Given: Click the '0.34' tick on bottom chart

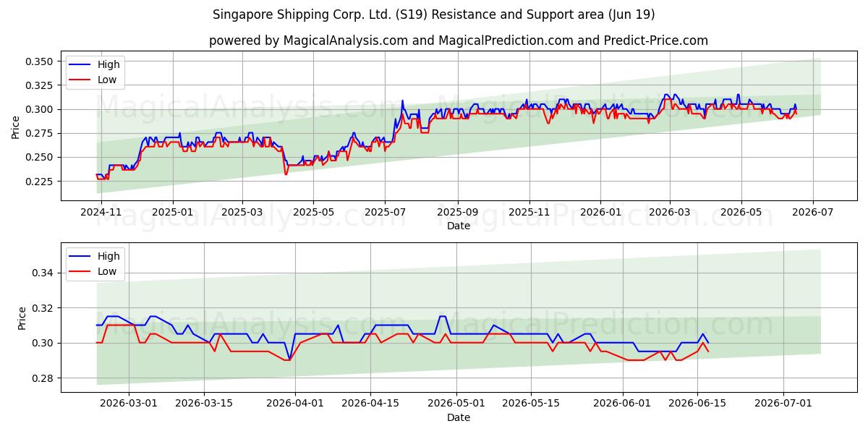Looking at the screenshot, I should 43,273.
